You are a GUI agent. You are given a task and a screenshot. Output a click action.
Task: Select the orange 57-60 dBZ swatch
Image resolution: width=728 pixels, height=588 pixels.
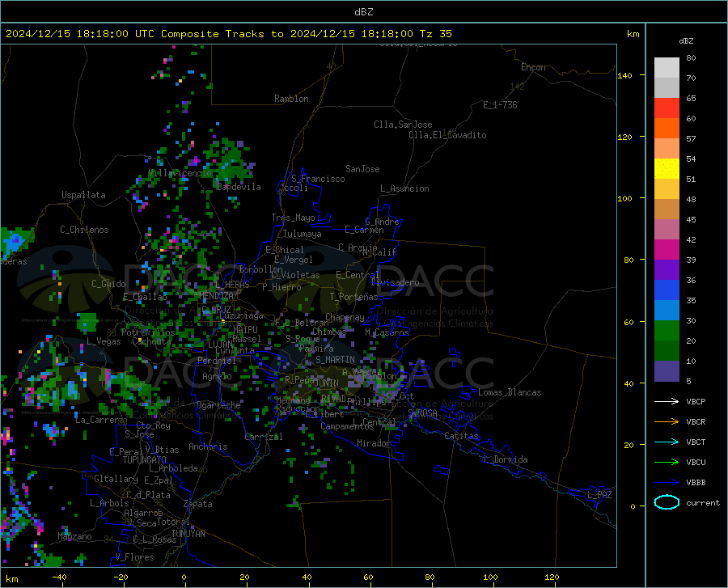tap(667, 129)
